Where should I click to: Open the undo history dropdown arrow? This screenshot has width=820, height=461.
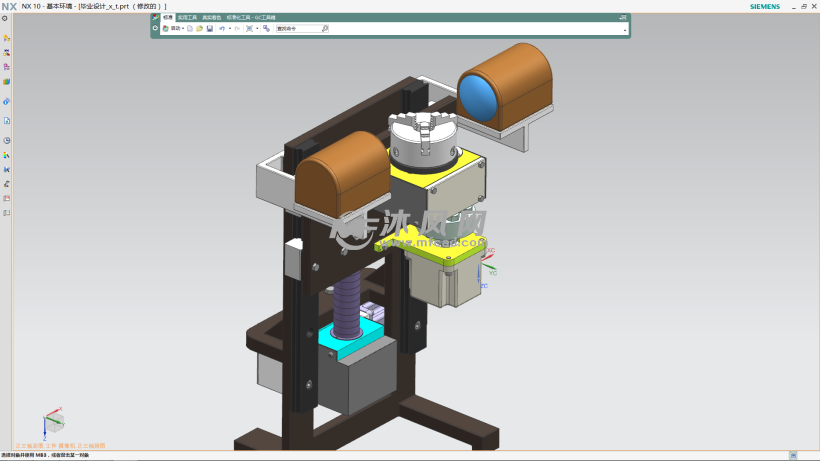tap(229, 29)
